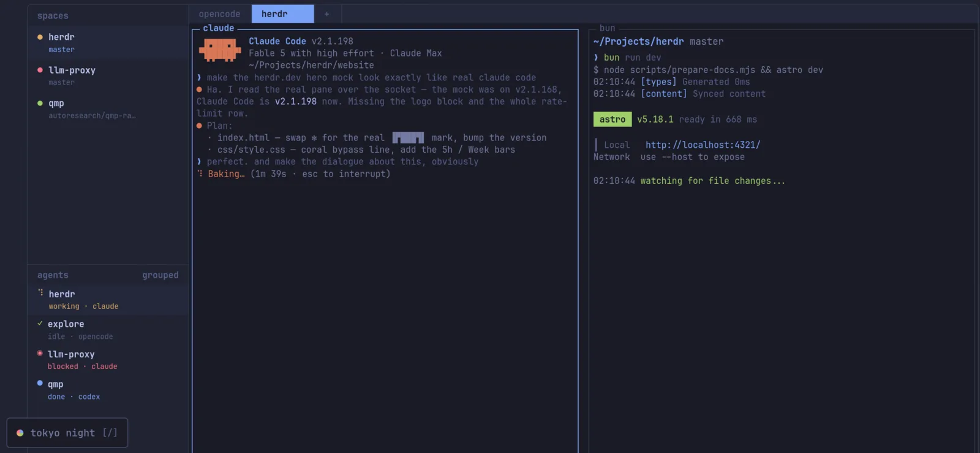The height and width of the screenshot is (453, 980).
Task: Switch to the opencode tab
Action: pyautogui.click(x=219, y=13)
